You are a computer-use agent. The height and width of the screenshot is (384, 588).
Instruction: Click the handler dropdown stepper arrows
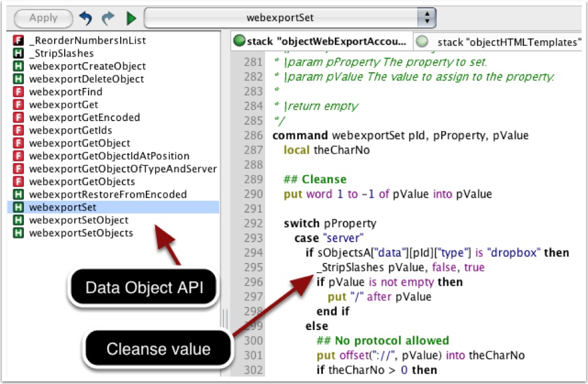click(x=427, y=18)
